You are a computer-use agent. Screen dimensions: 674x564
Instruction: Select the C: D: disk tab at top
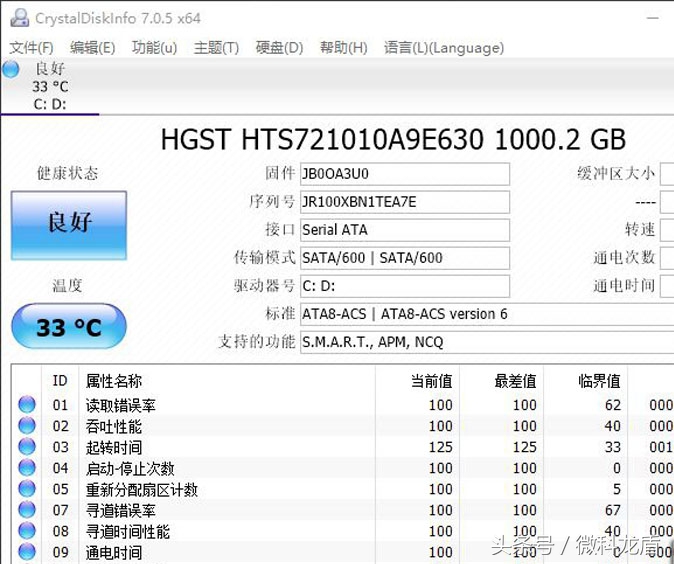(x=50, y=86)
